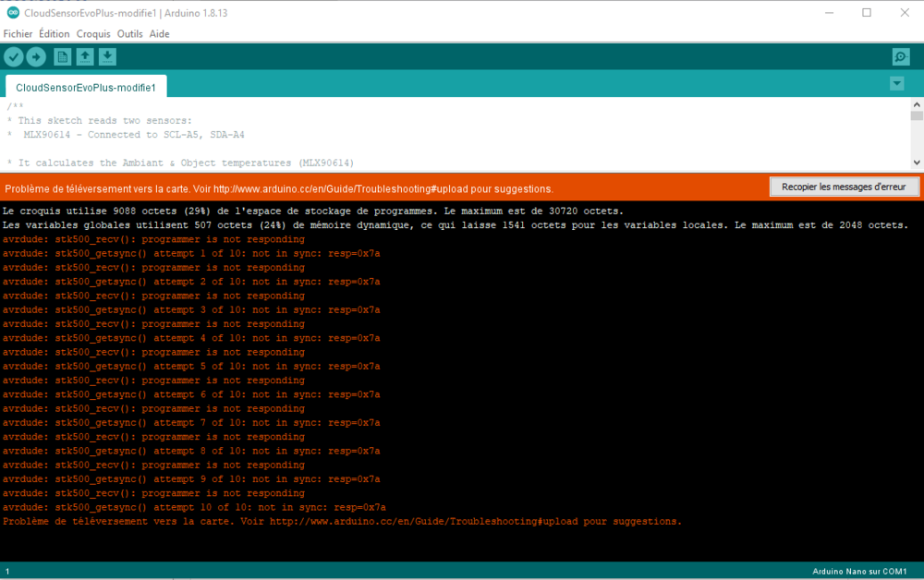This screenshot has height=580, width=924.
Task: Click the 'attempt 1 of 10' console line
Action: pyautogui.click(x=191, y=253)
